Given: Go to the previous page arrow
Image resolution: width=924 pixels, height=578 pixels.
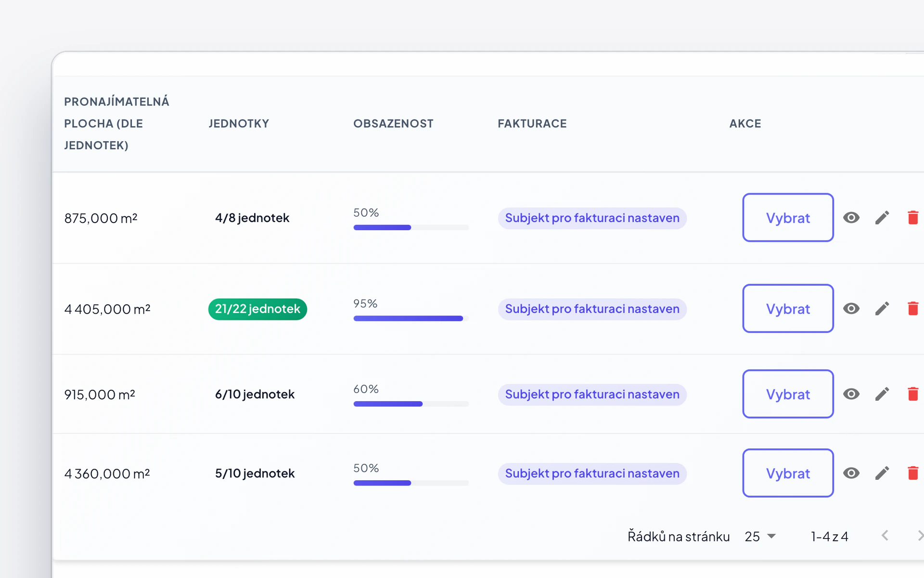Looking at the screenshot, I should (x=885, y=536).
